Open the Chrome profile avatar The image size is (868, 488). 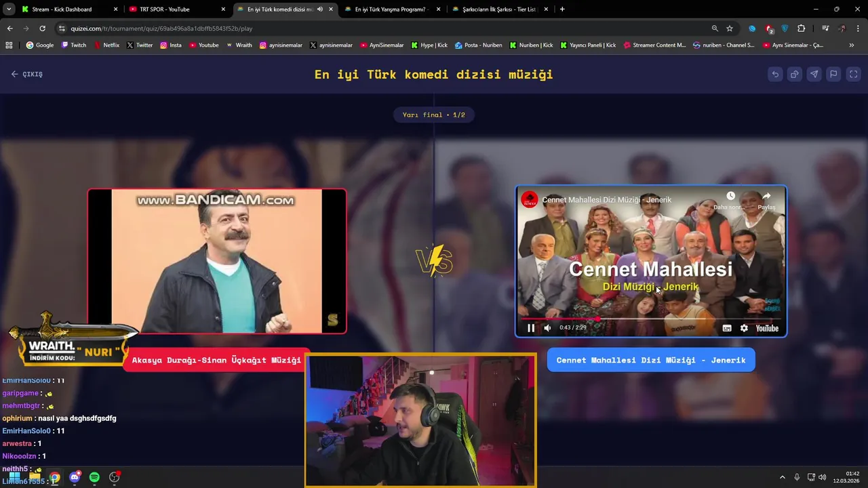[x=842, y=28]
